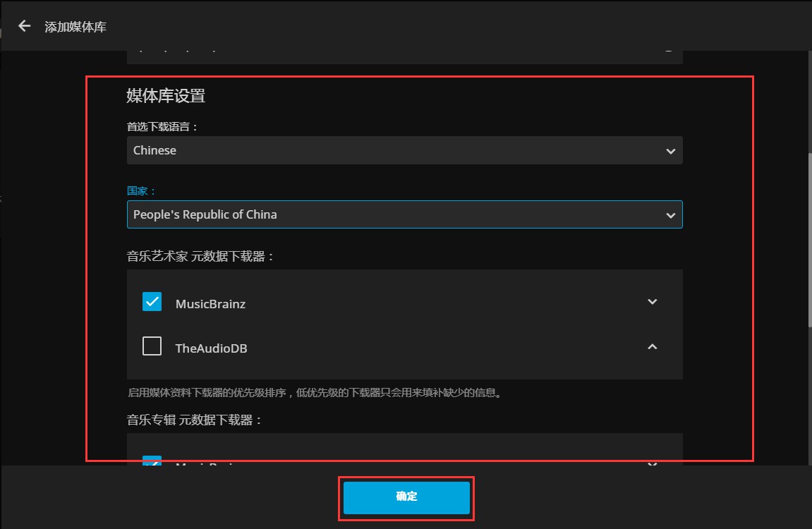Open the 首选下载语言 dropdown showing Chinese
Image resolution: width=812 pixels, height=529 pixels.
pyautogui.click(x=404, y=150)
